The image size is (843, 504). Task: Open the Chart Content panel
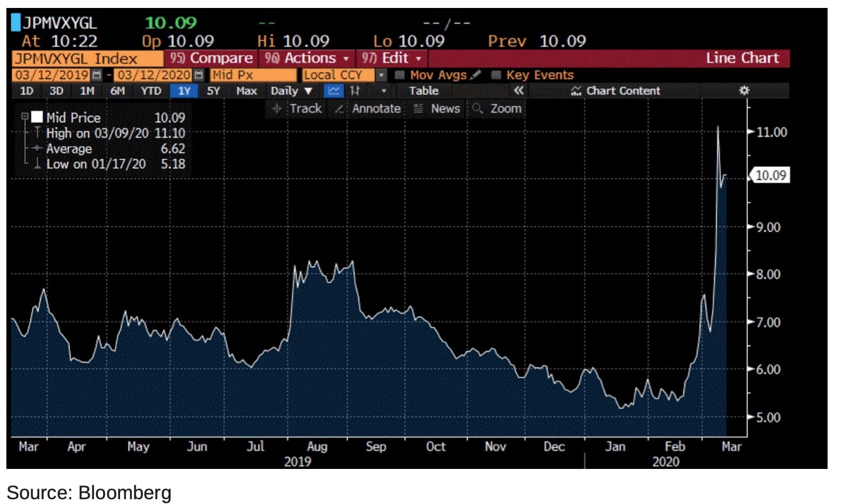(x=616, y=91)
